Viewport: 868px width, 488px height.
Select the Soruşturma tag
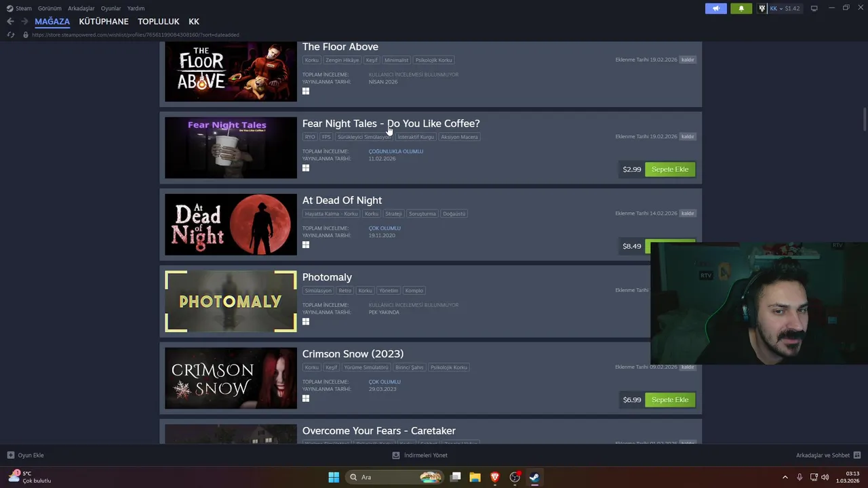point(422,213)
